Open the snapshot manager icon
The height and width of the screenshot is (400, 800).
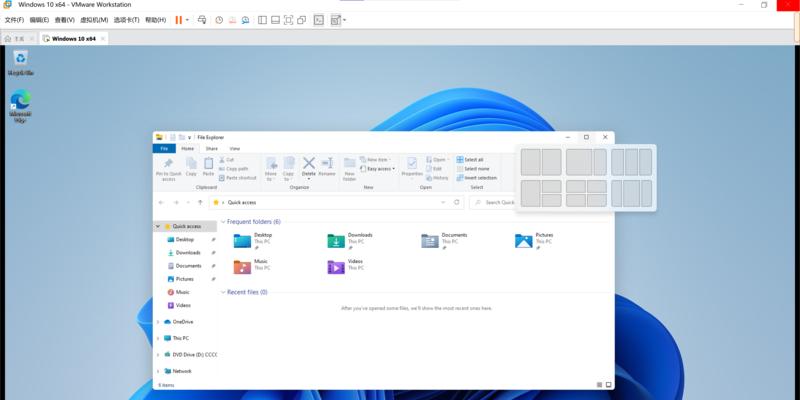point(245,20)
